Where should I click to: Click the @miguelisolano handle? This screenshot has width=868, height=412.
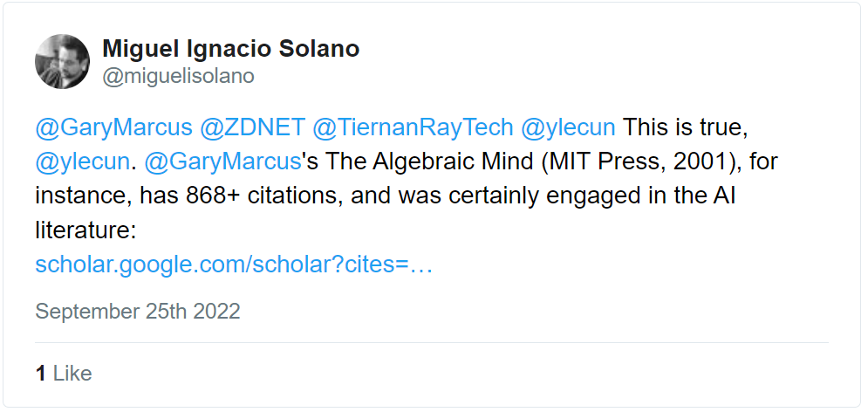click(x=178, y=77)
